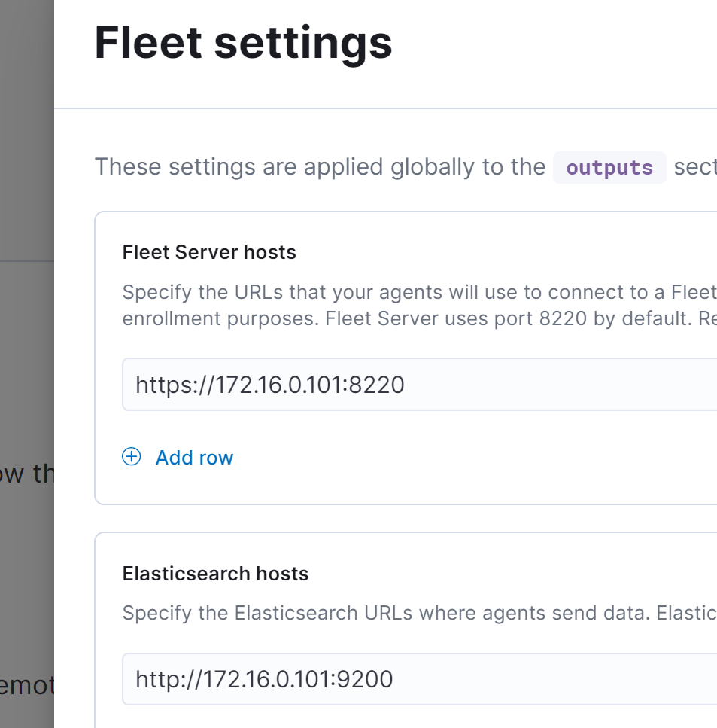Click the "These settings are applied globally" text
Screen dimensions: 717x728
[320, 166]
